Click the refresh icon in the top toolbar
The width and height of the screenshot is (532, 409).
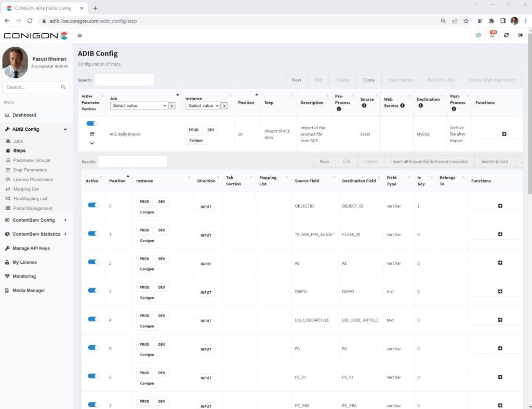coord(506,35)
